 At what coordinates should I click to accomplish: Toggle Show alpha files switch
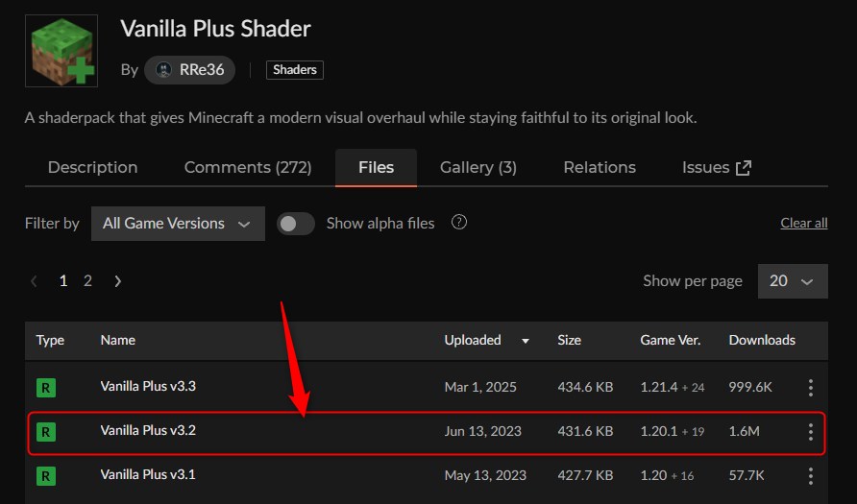pyautogui.click(x=296, y=224)
